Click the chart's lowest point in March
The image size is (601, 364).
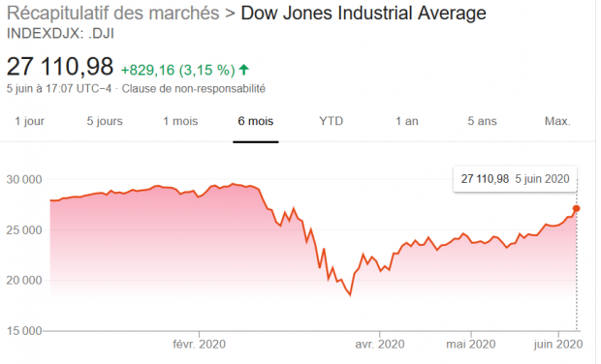(350, 295)
